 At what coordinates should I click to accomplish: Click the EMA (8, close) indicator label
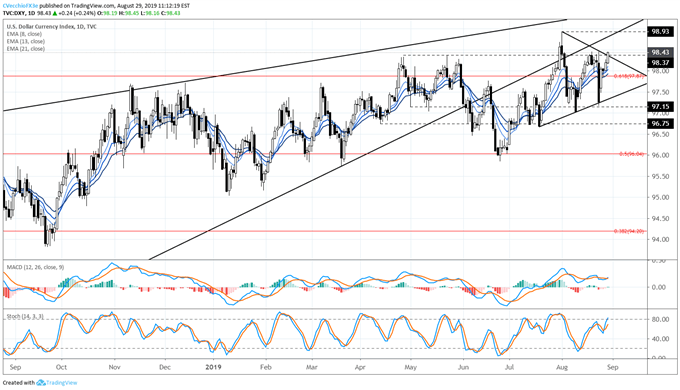point(24,34)
